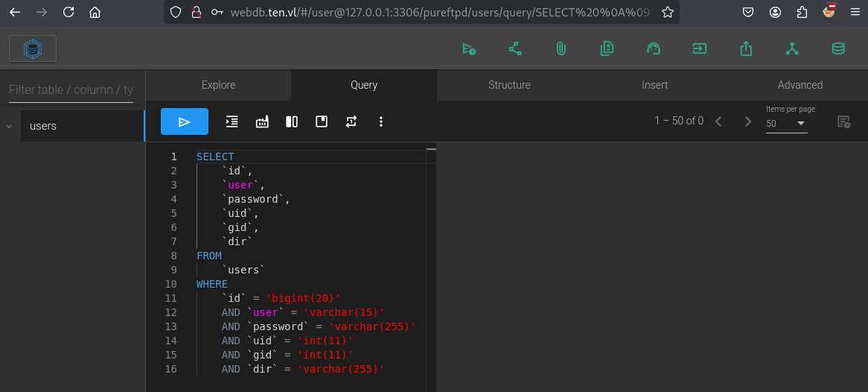Click the 'varchar(15)' value on line 12
The image size is (868, 392).
(344, 312)
